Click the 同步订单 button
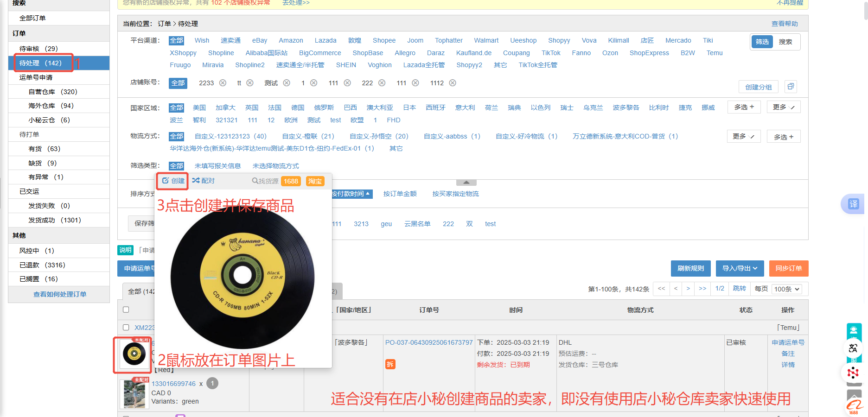 pos(789,268)
